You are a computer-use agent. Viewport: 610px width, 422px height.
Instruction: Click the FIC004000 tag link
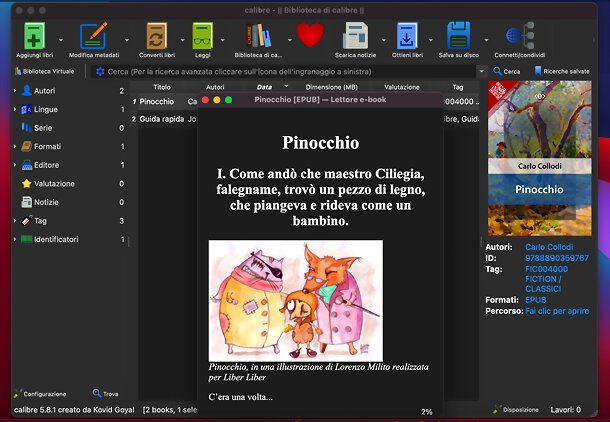coord(546,269)
